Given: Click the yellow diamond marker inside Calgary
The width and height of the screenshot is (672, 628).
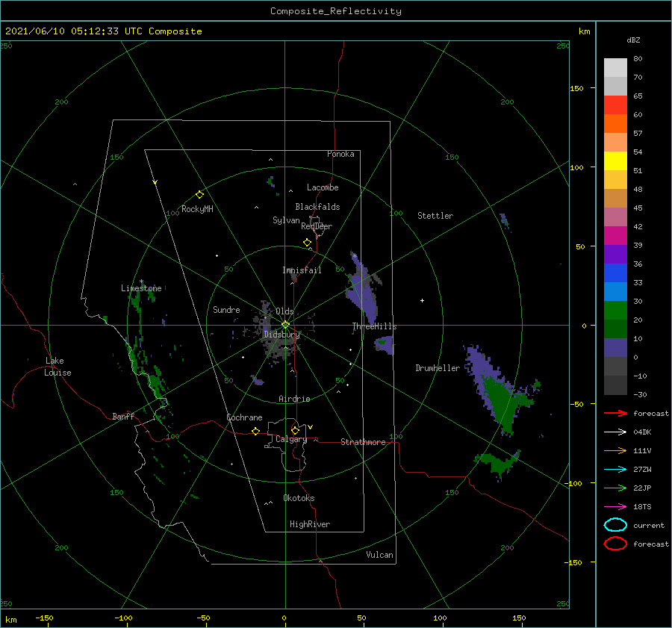Looking at the screenshot, I should point(295,430).
